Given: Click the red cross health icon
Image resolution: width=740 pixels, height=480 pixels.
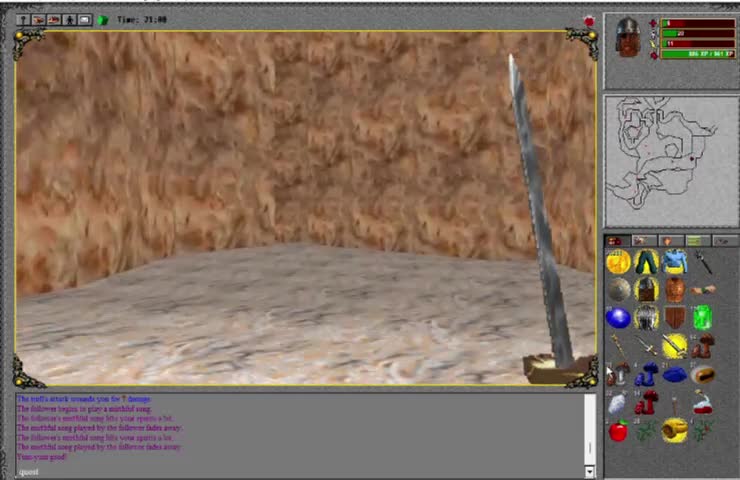Looking at the screenshot, I should [653, 23].
